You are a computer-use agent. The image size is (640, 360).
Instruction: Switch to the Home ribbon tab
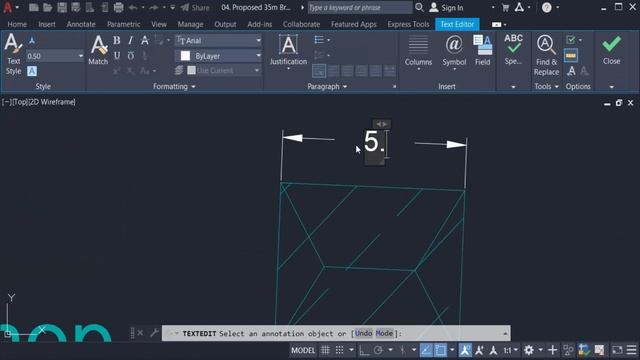tap(17, 24)
